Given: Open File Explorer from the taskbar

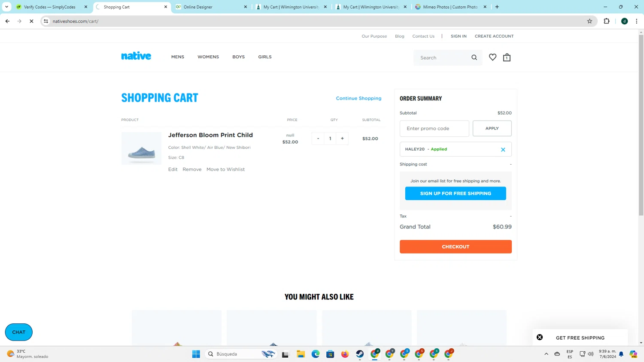Looking at the screenshot, I should tap(301, 354).
